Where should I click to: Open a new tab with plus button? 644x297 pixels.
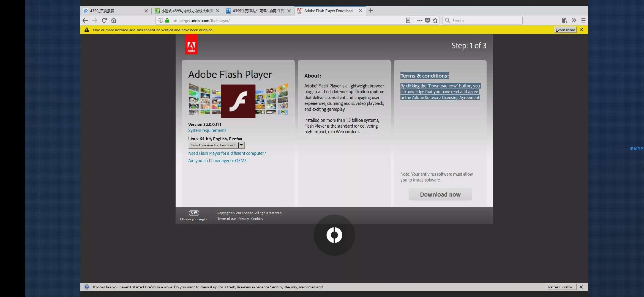click(x=371, y=10)
